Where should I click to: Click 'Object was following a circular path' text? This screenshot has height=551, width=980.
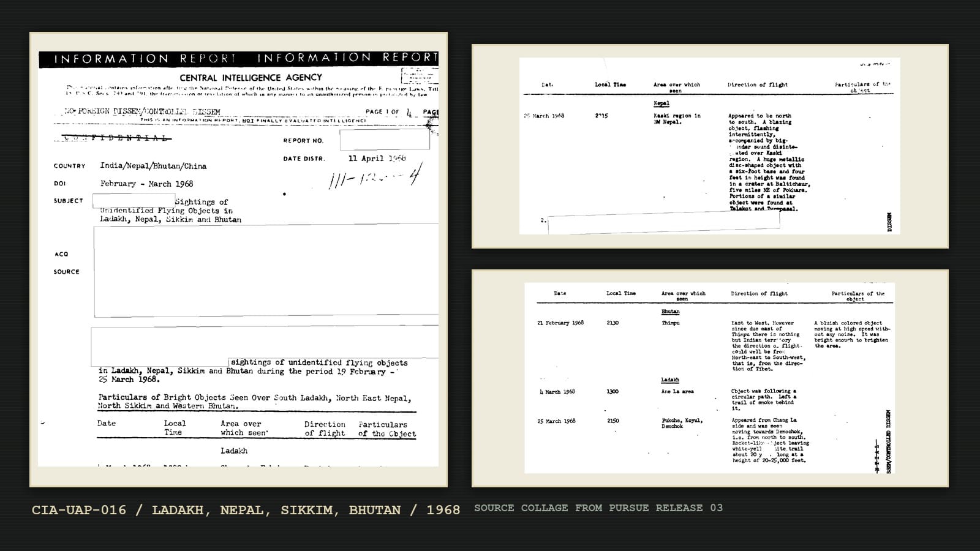(x=764, y=394)
